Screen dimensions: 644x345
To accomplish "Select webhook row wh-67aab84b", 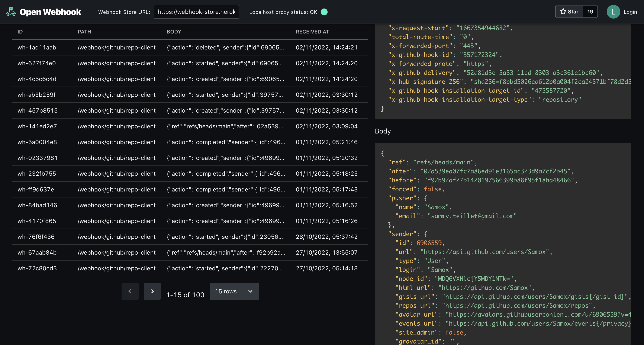I will [190, 252].
